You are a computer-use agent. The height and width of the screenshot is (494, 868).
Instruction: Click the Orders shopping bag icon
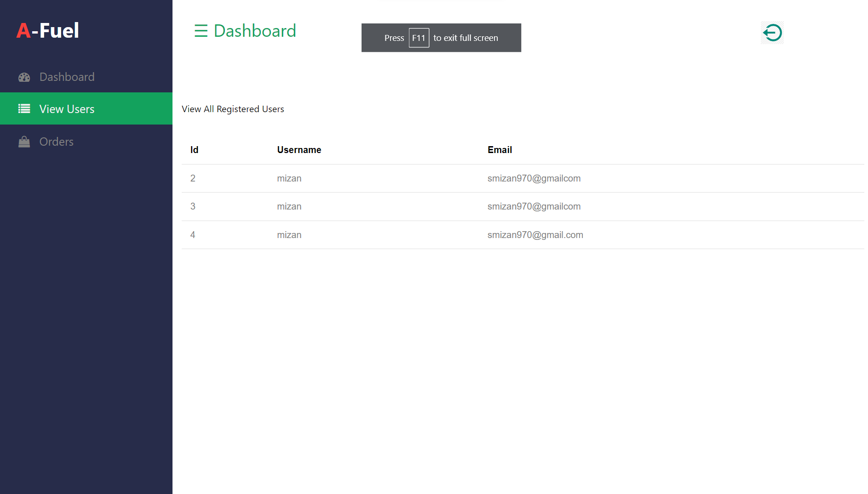point(24,142)
